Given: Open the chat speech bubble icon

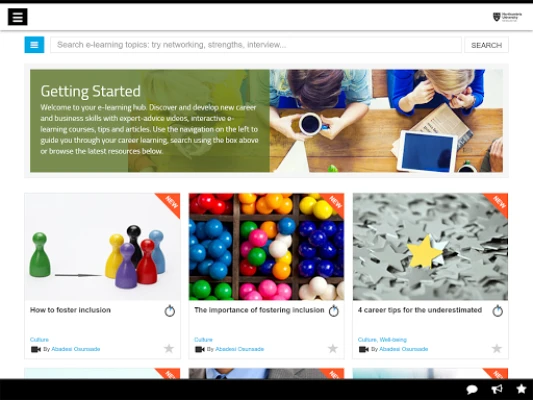Looking at the screenshot, I should click(x=472, y=389).
